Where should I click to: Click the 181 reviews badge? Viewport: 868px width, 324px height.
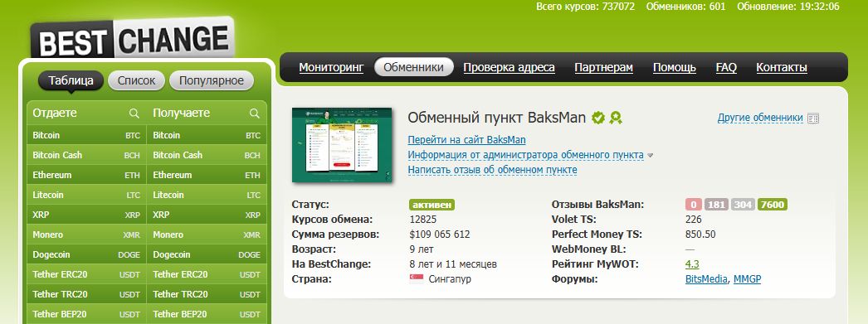click(x=716, y=205)
